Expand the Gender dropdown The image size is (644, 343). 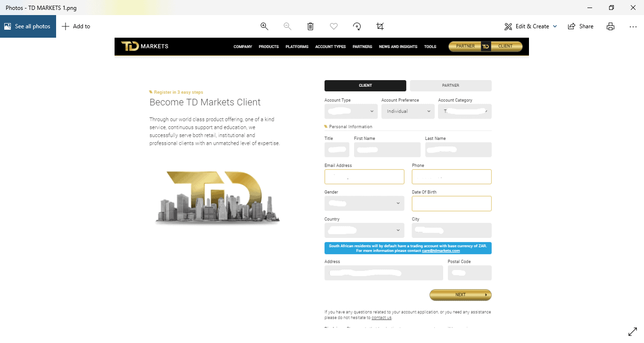(364, 204)
